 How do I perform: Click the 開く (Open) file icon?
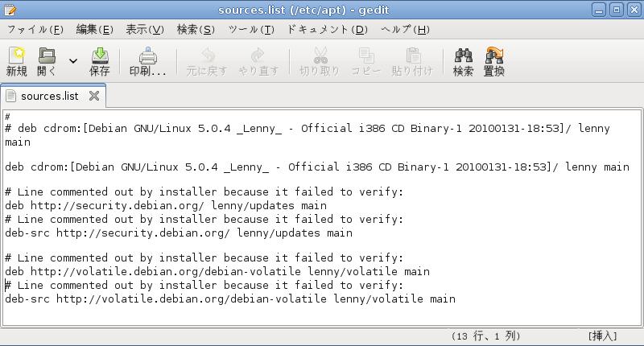[47, 56]
